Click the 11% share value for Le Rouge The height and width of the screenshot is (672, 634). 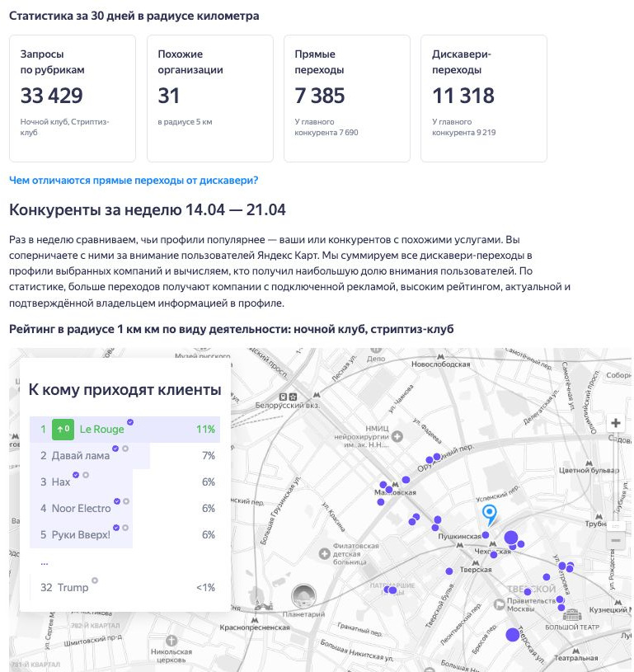click(x=205, y=430)
